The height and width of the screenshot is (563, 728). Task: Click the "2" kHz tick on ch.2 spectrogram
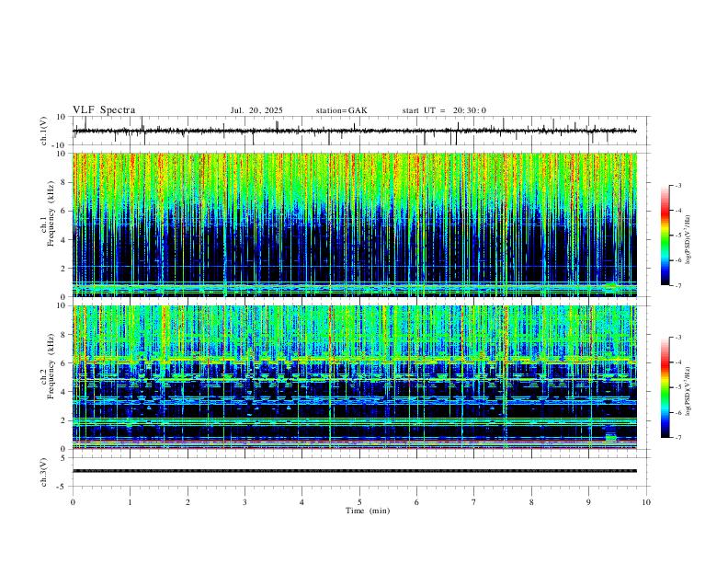pos(64,420)
